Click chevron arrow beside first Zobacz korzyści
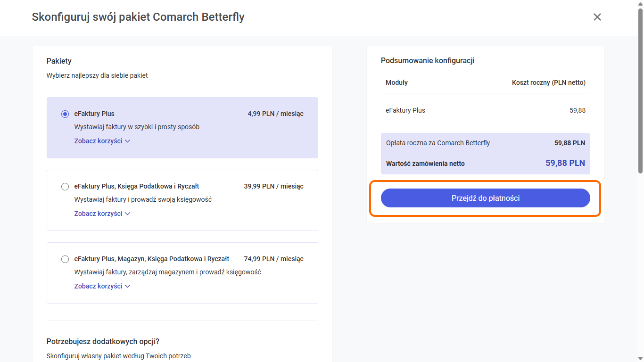The image size is (644, 362). 128,141
